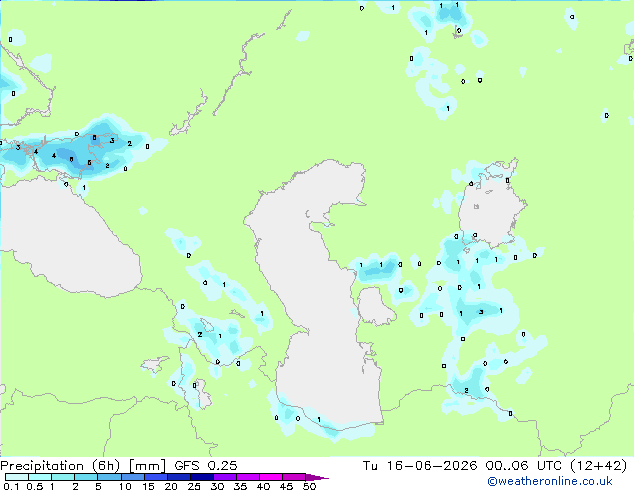Select the 0.5–1 mm legend swatch
Screen dimensions: 634x490
point(40,477)
